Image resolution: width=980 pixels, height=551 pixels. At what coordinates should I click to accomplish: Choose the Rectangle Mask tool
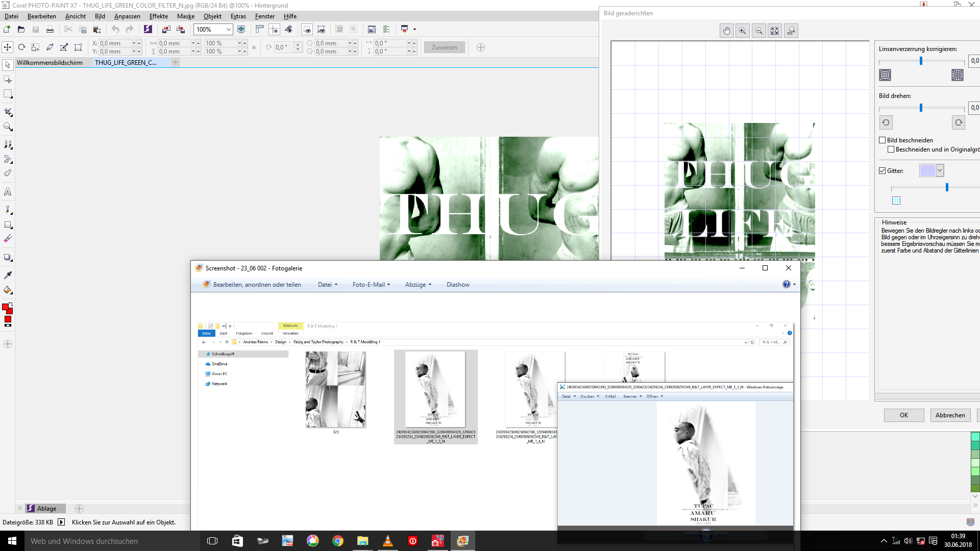8,94
